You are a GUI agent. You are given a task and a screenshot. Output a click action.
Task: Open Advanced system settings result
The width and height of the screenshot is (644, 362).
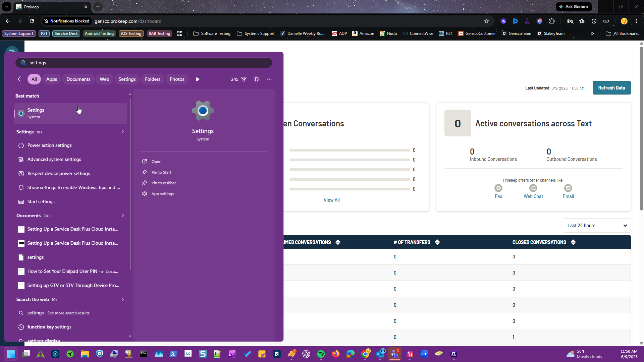click(x=70, y=159)
